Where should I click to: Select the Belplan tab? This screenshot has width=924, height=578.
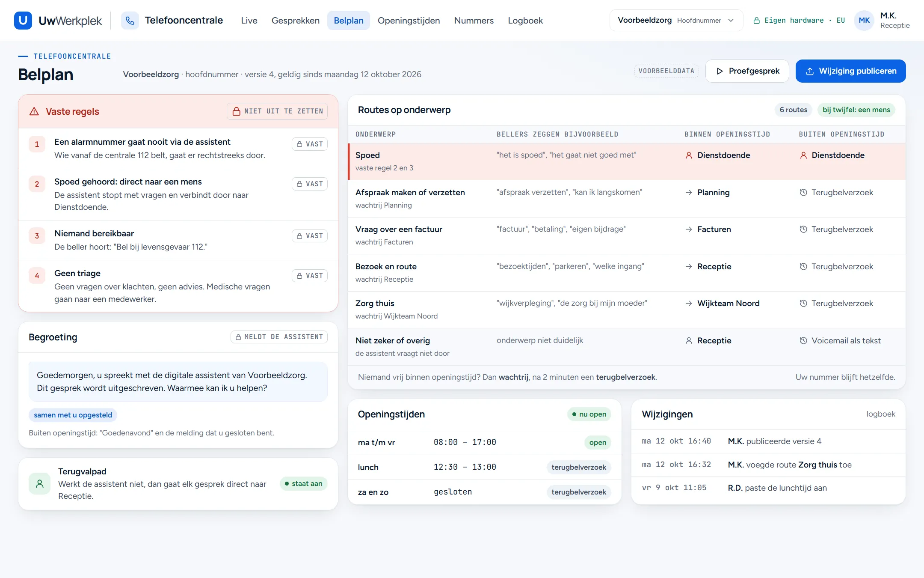click(x=349, y=21)
